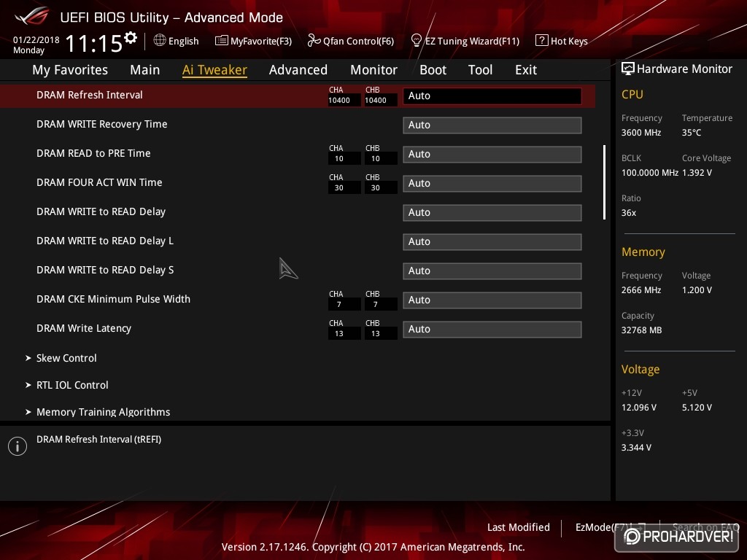This screenshot has width=747, height=560.
Task: Click CPU Temperature 35°C value
Action: [x=692, y=133]
